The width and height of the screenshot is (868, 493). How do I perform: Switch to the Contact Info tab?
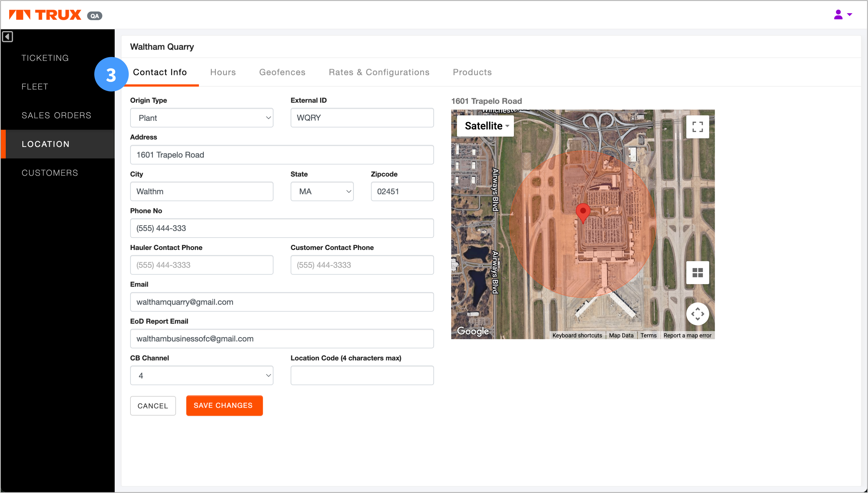tap(160, 72)
